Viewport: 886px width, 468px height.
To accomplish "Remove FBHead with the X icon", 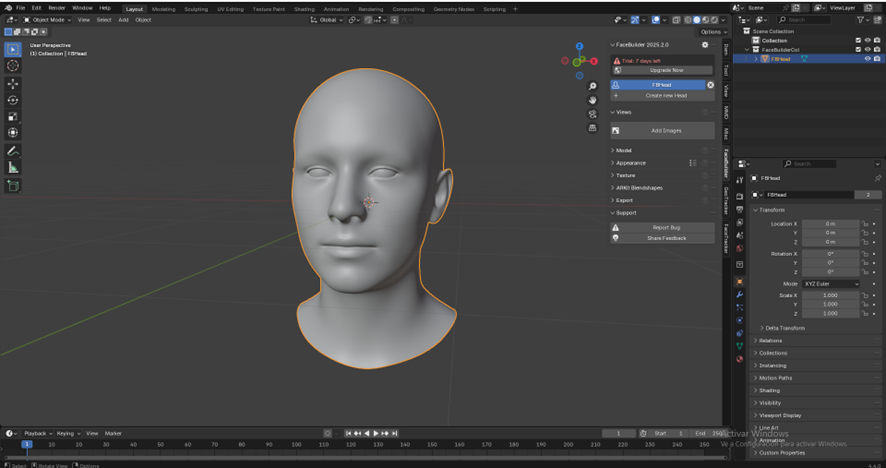I will pos(711,85).
